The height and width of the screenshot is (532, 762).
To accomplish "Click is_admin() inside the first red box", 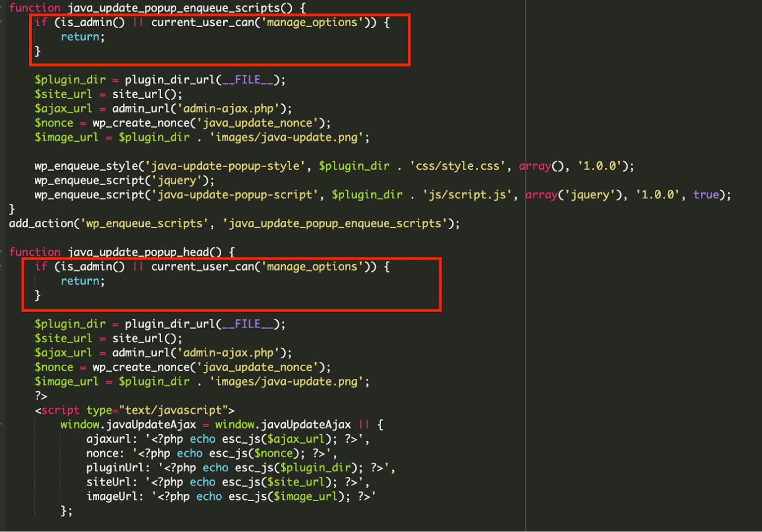I will click(x=92, y=22).
